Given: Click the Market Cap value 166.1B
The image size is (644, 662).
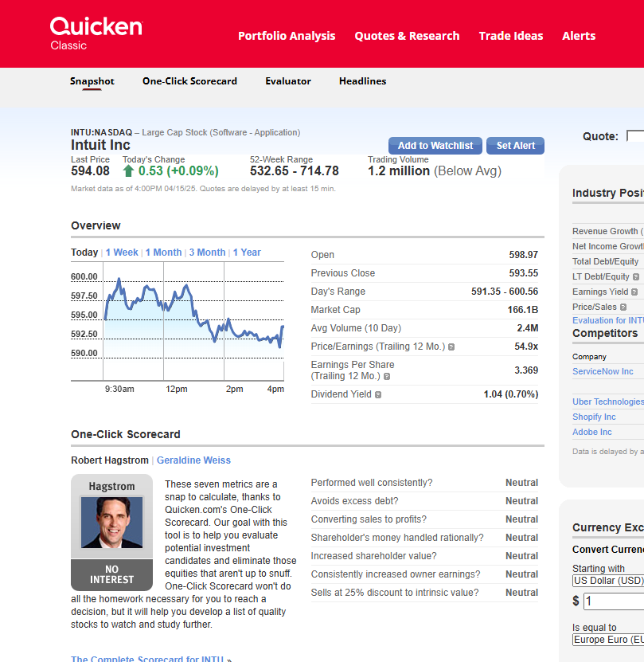Looking at the screenshot, I should 522,310.
